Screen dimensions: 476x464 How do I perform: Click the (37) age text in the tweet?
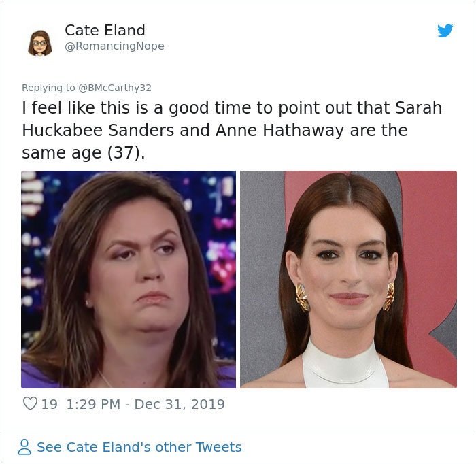[x=124, y=153]
